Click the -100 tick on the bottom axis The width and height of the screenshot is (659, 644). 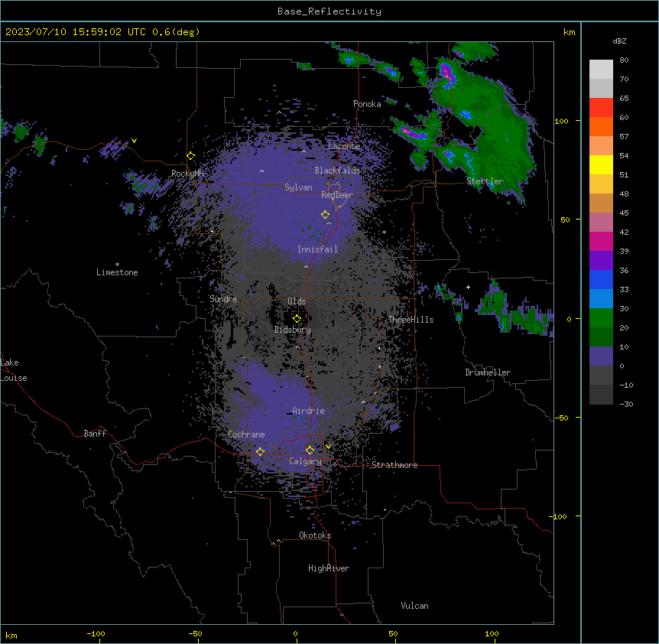click(x=96, y=634)
